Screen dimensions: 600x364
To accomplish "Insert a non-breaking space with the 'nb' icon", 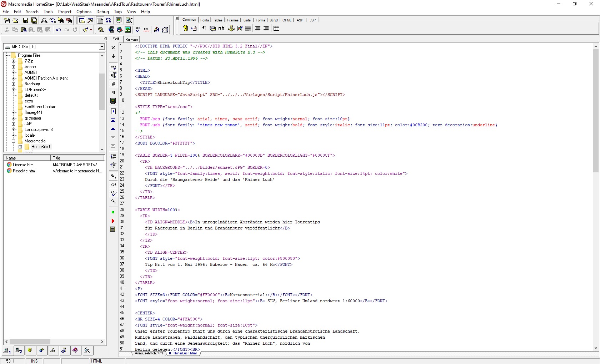I will coord(221,29).
